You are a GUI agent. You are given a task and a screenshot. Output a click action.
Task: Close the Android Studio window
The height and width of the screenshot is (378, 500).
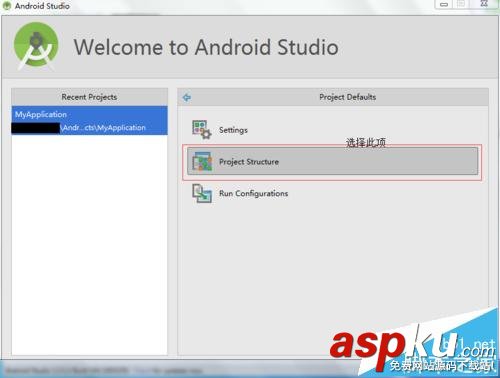(x=484, y=4)
